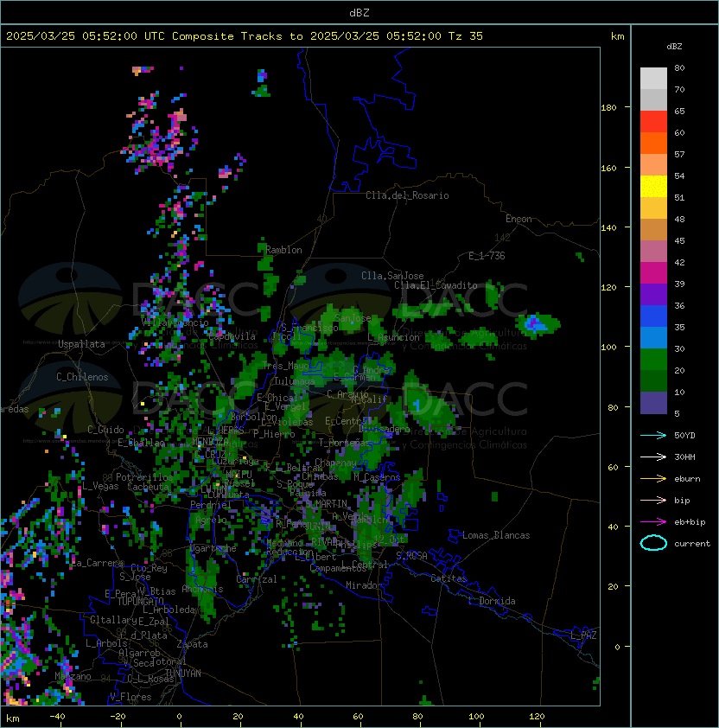This screenshot has width=719, height=728.
Task: Click the 'dBZ' title at the top
Action: [359, 13]
